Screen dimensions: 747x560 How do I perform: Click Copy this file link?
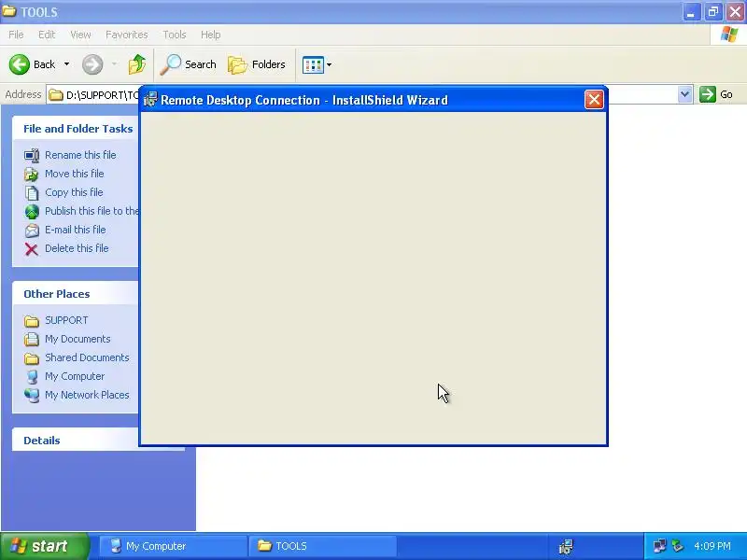coord(74,192)
